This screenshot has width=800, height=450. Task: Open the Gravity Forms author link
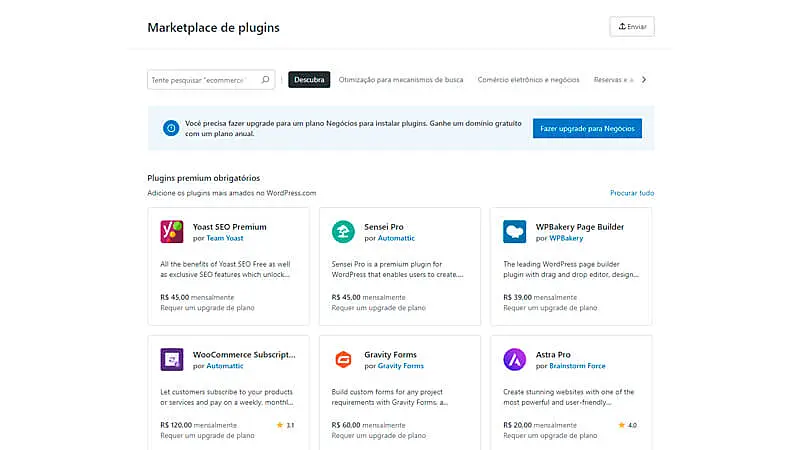coord(401,366)
